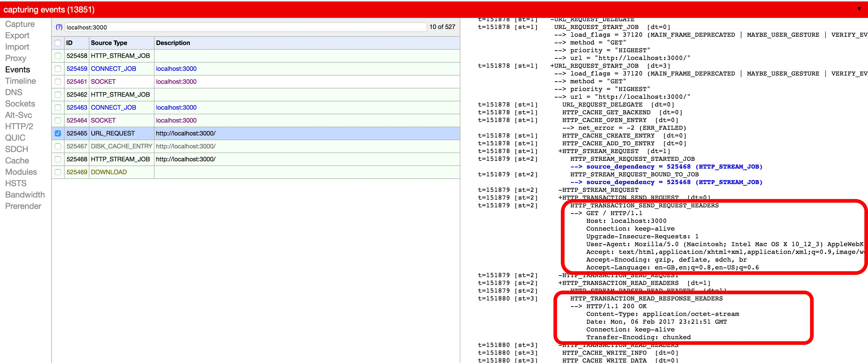
Task: Switch to the Sockets tab
Action: pyautogui.click(x=20, y=104)
